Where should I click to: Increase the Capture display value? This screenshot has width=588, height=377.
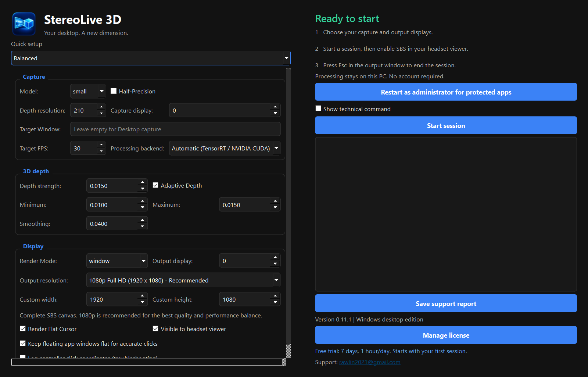[x=275, y=107]
